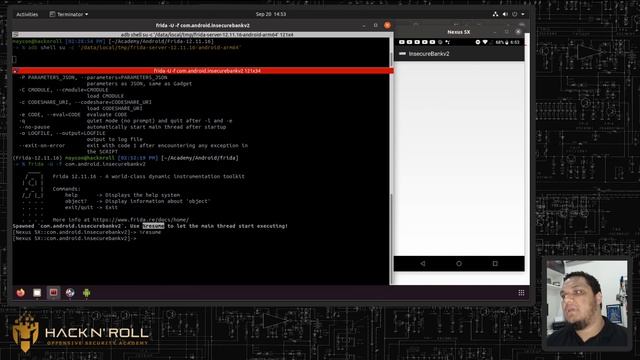Open the Files manager dock icon
Image resolution: width=640 pixels, height=360 pixels.
[x=37, y=293]
